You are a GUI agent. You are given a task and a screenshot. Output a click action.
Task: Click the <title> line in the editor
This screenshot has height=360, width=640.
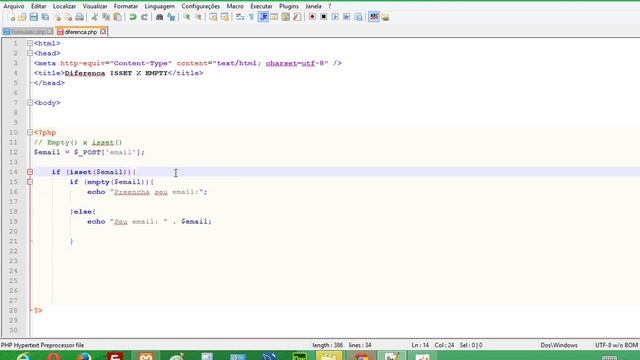click(118, 73)
